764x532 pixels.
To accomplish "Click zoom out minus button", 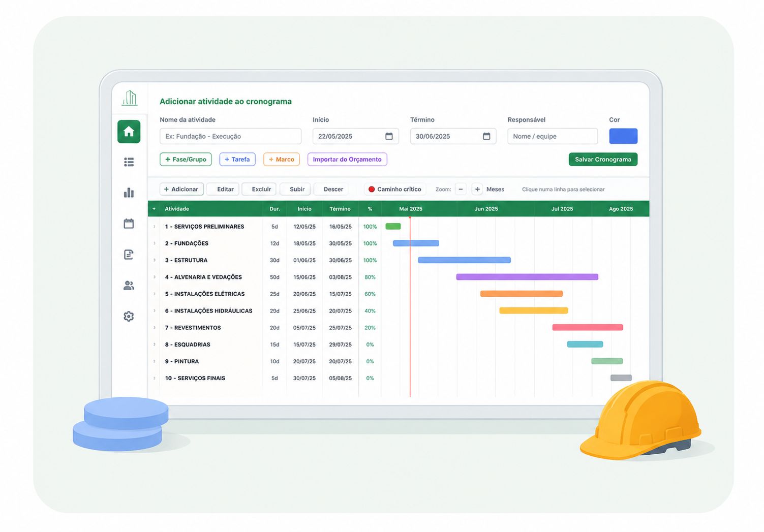I will 461,189.
